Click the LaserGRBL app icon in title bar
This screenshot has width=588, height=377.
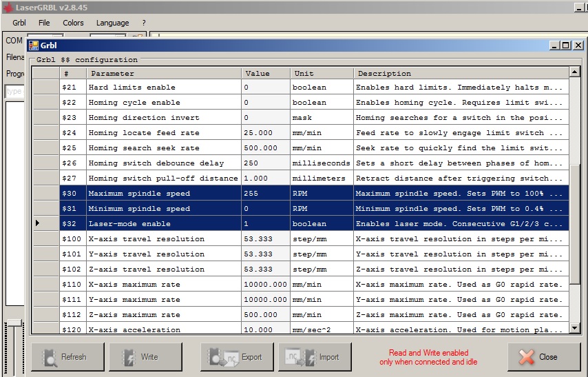(8, 7)
